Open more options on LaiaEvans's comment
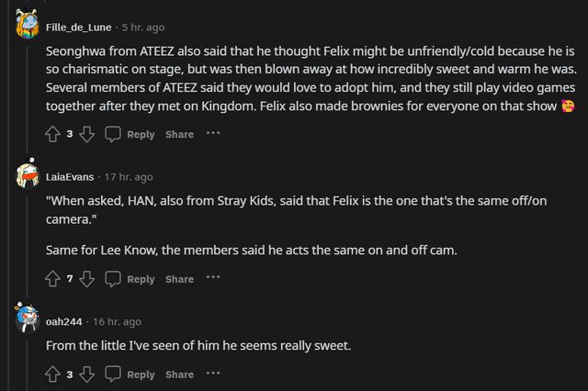This screenshot has height=391, width=588. coord(213,278)
